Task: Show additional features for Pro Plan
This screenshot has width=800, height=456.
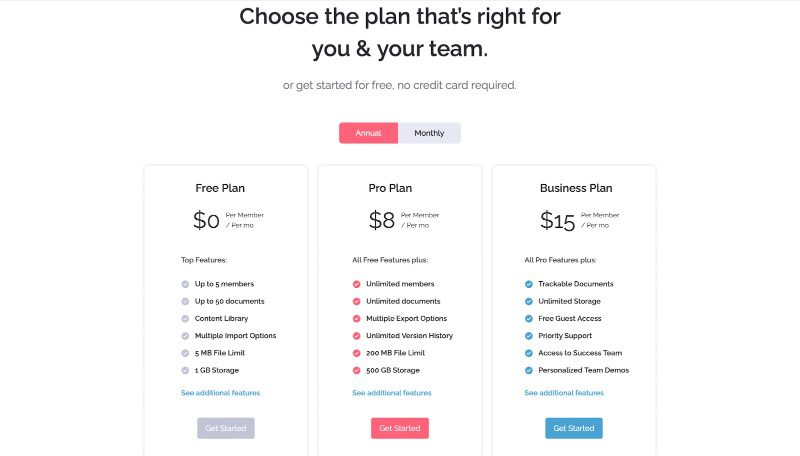Action: coord(392,393)
